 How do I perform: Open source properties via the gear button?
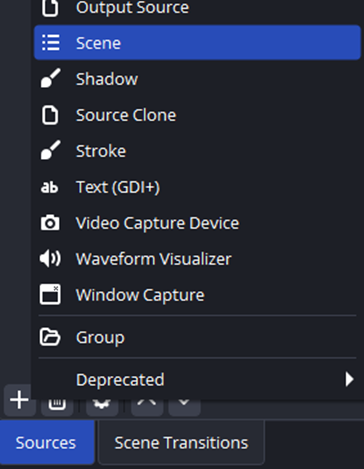(102, 406)
